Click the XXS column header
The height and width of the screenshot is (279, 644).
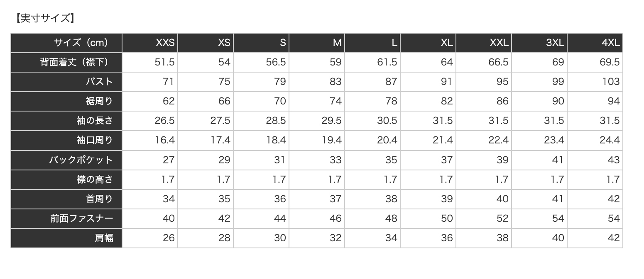coord(165,43)
